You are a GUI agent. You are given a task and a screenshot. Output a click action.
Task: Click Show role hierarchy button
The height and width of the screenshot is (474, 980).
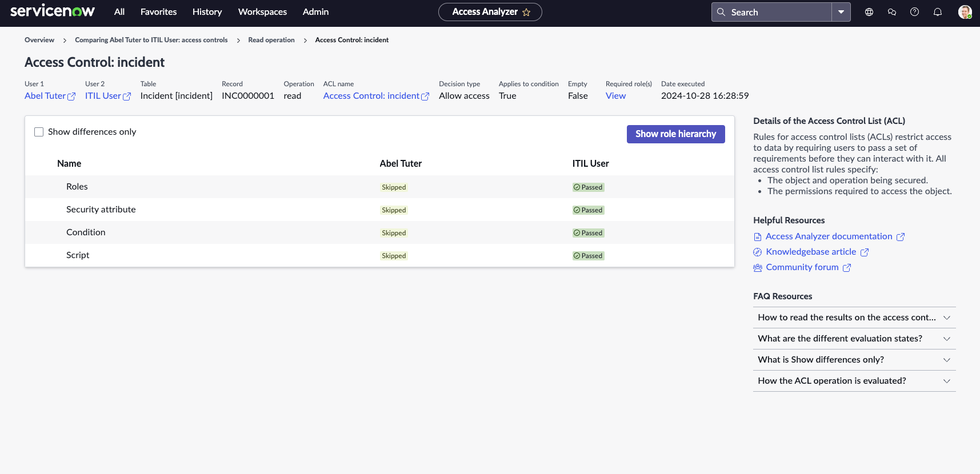(x=676, y=134)
